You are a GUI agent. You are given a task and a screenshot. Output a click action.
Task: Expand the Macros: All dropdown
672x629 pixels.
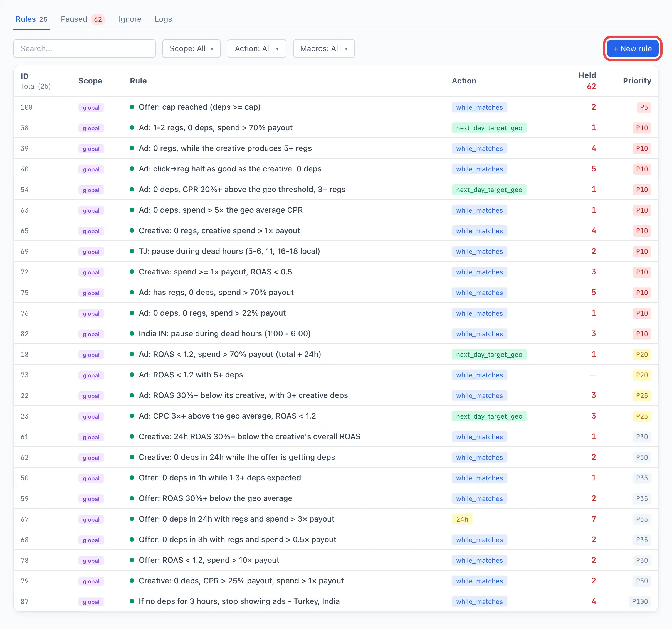(323, 48)
